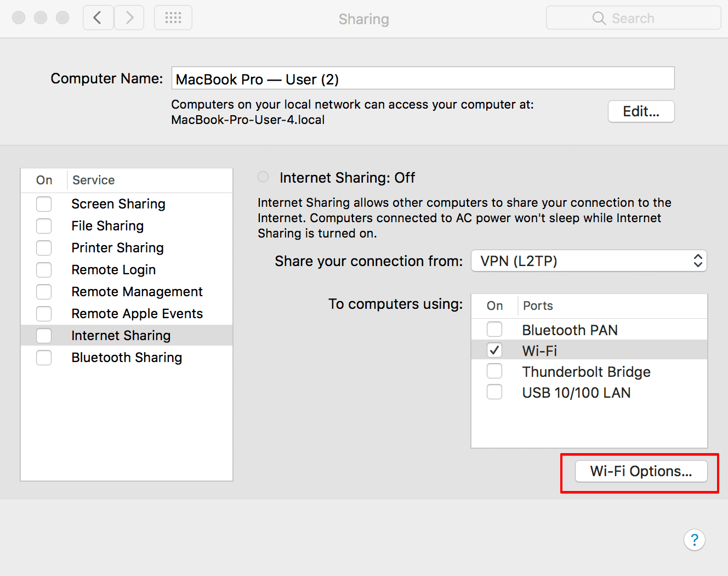Viewport: 728px width, 576px height.
Task: Check the Thunderbolt Bridge port box
Action: tap(494, 371)
